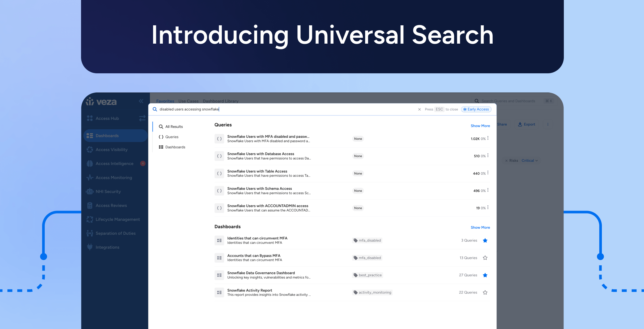This screenshot has width=644, height=329.
Task: Click Search Queries and Dashboards field
Action: pos(513,101)
